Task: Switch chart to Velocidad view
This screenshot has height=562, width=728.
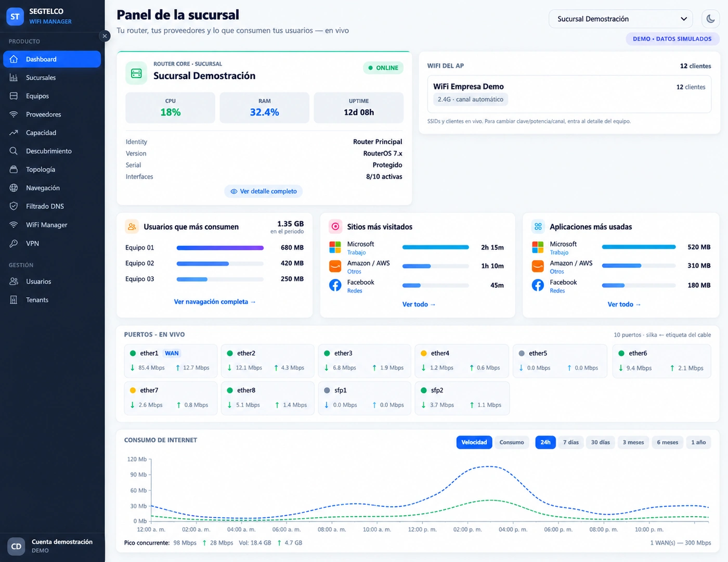Action: tap(474, 442)
